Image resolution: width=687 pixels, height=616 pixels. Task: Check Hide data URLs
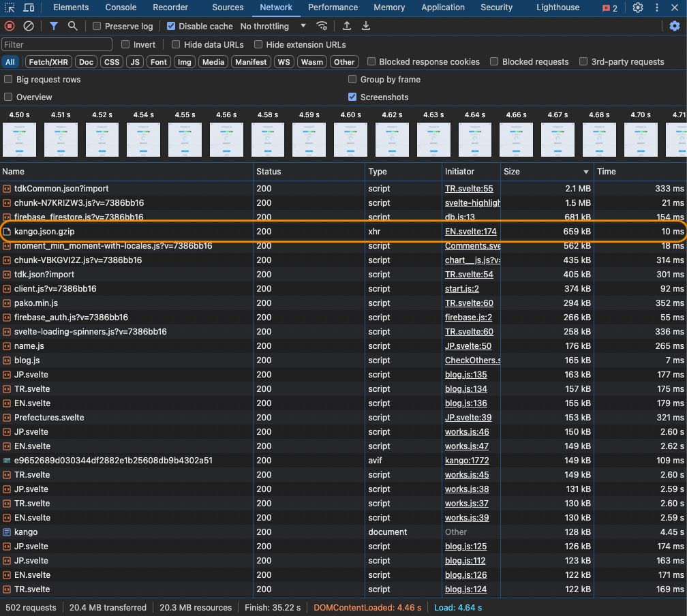177,44
